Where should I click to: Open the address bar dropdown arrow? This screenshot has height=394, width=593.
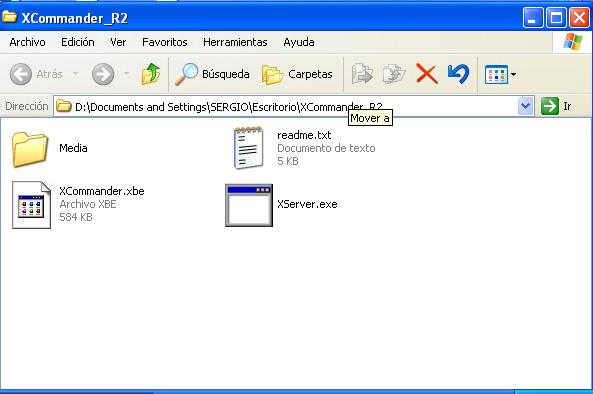pyautogui.click(x=525, y=106)
